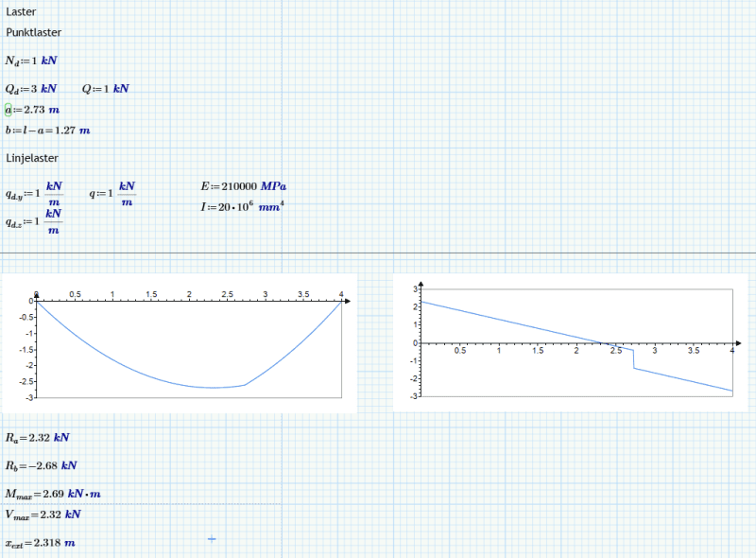Click the x_ext = 2.318 m result

pyautogui.click(x=41, y=543)
